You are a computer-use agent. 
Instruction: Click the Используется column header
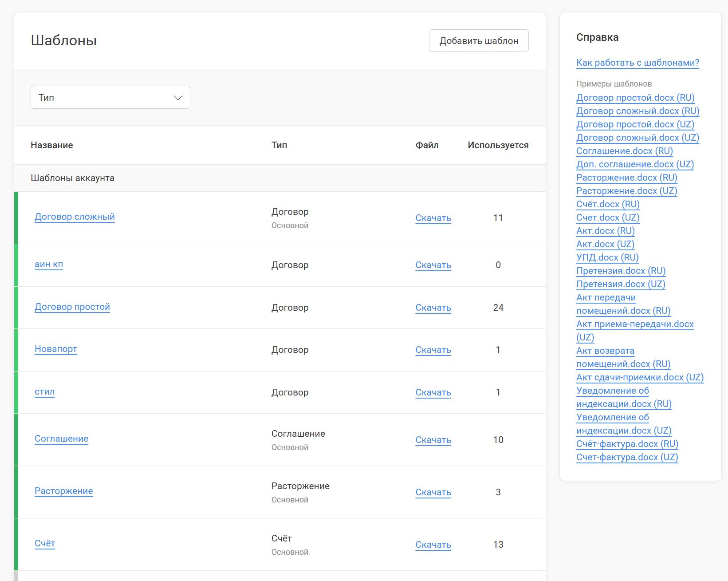click(x=498, y=145)
